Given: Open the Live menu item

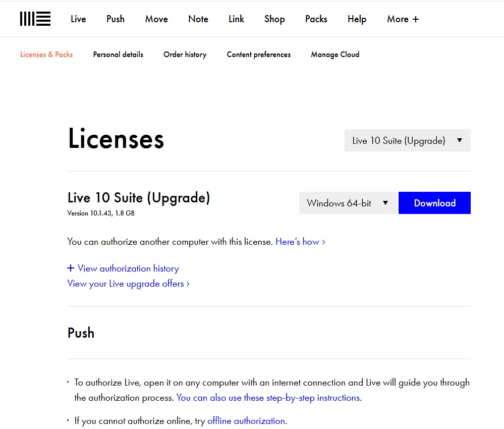Looking at the screenshot, I should point(78,19).
